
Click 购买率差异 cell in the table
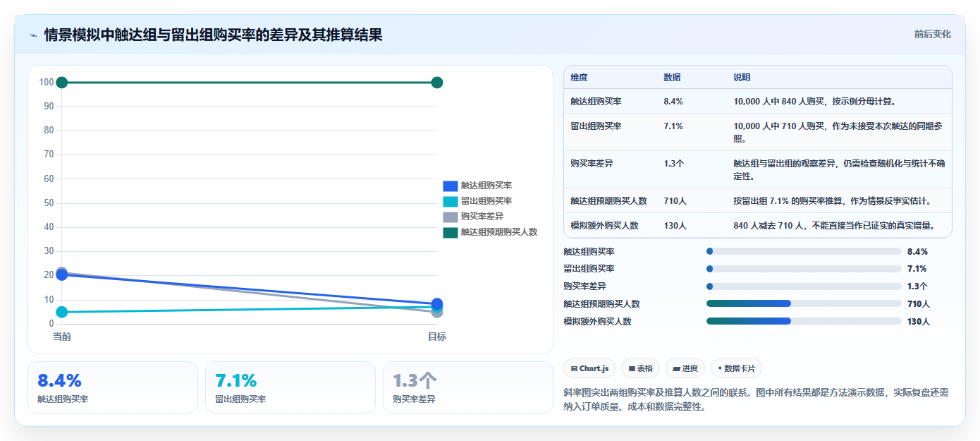pyautogui.click(x=592, y=163)
